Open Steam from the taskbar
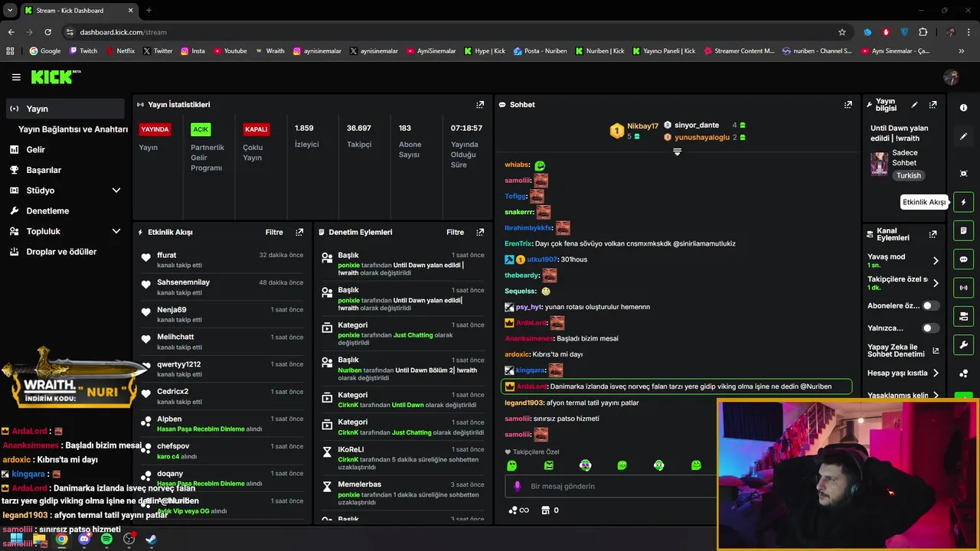The height and width of the screenshot is (551, 980). [x=151, y=540]
